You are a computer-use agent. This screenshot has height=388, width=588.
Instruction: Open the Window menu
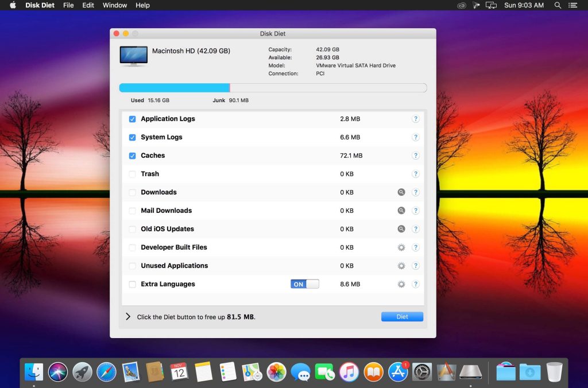[x=115, y=5]
